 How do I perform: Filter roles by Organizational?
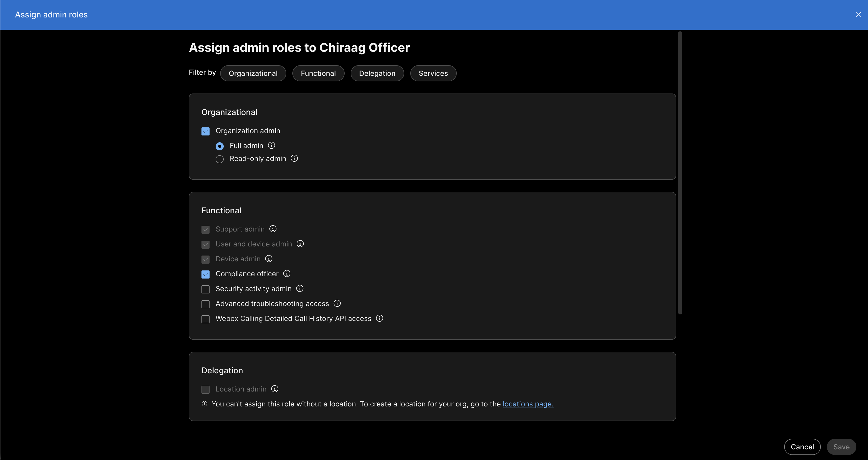253,73
